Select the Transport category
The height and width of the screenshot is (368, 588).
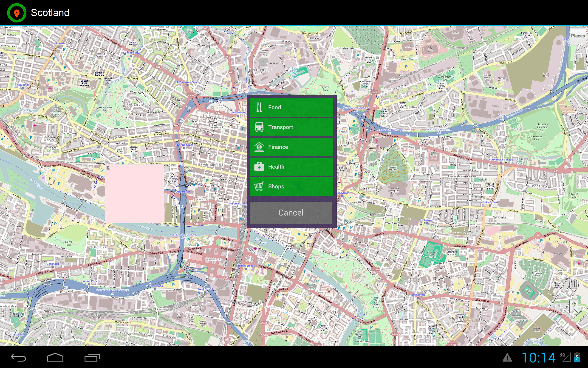pyautogui.click(x=291, y=127)
